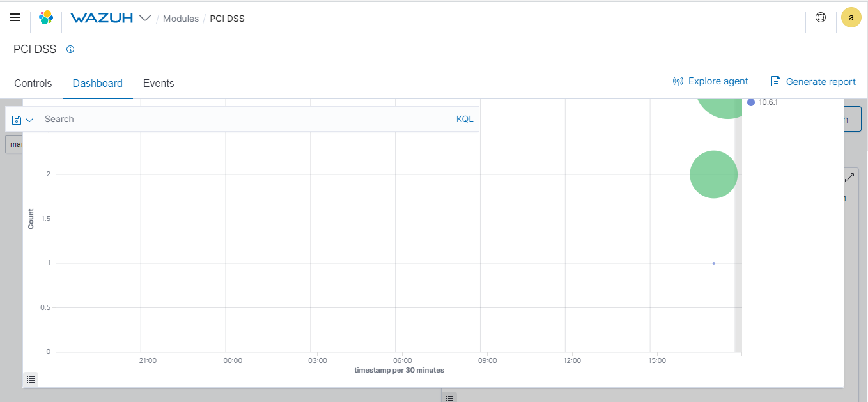Click the PCI DSS info icon

tap(70, 49)
